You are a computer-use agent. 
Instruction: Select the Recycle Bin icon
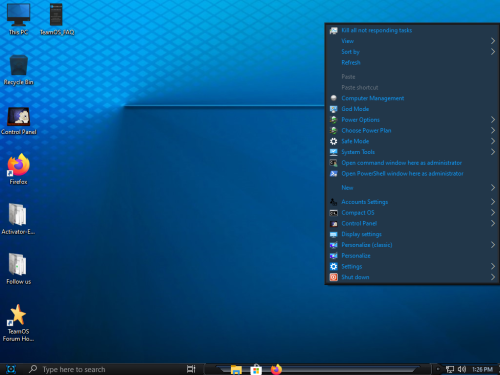(x=19, y=70)
